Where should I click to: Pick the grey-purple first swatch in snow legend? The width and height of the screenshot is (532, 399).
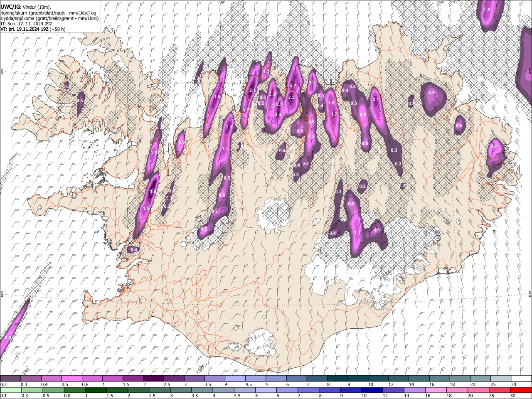pyautogui.click(x=10, y=378)
